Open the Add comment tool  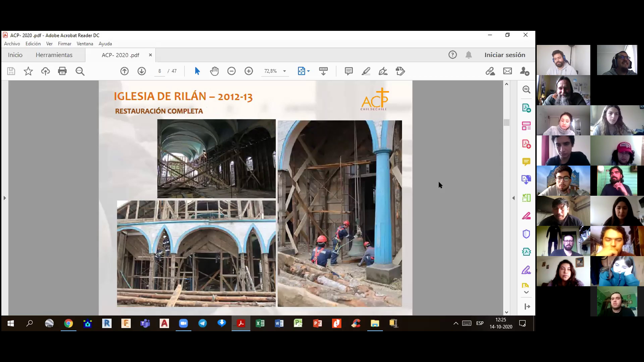point(349,71)
